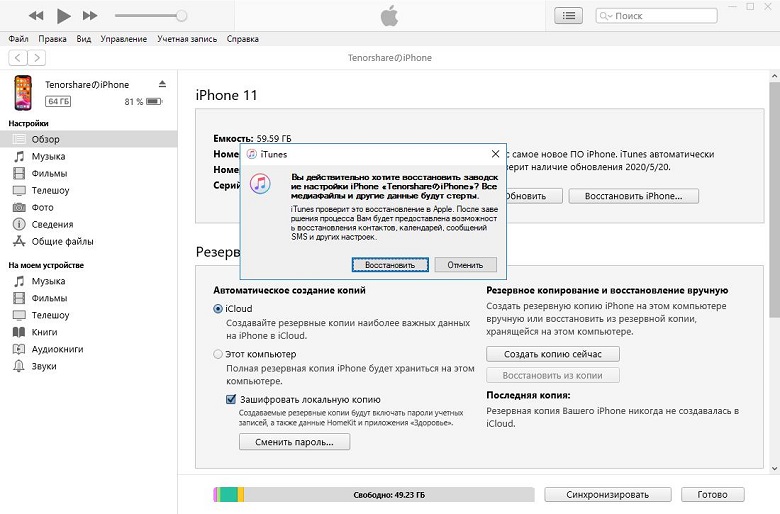Screen dimensions: 780x514
Task: Adjust the volume slider knob
Action: point(182,16)
